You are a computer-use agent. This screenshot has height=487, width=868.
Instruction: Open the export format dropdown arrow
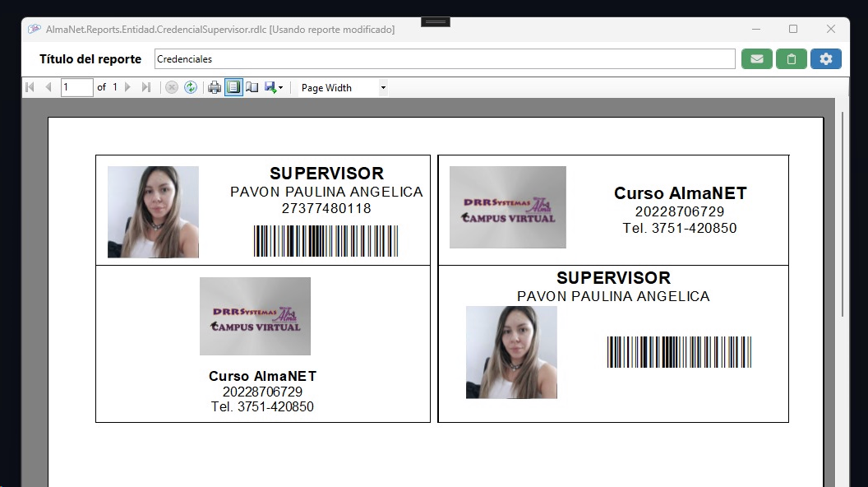[281, 88]
